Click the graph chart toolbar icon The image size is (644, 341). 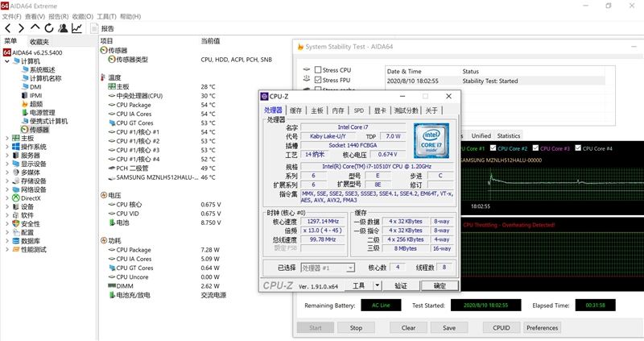[76, 28]
